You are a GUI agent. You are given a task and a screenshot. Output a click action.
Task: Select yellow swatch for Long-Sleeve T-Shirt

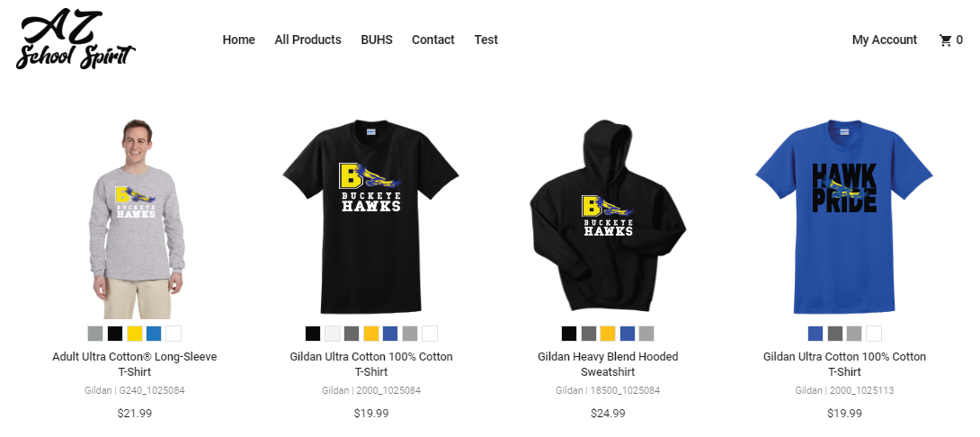pyautogui.click(x=134, y=334)
